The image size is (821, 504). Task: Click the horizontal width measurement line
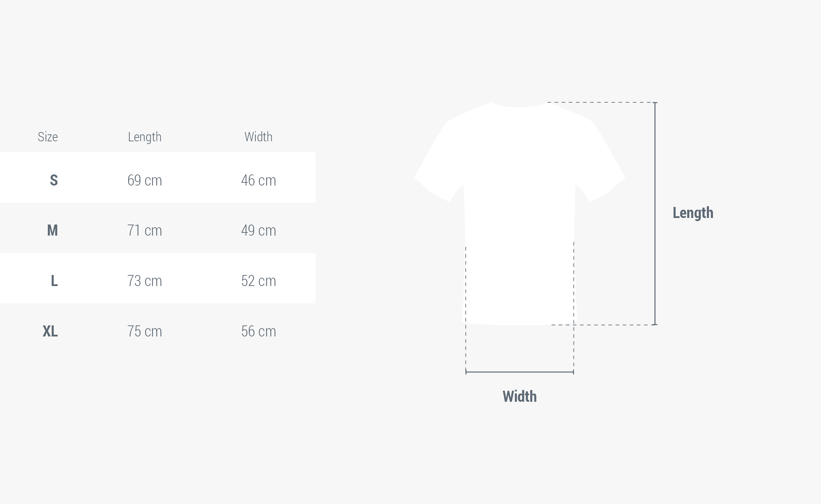520,372
